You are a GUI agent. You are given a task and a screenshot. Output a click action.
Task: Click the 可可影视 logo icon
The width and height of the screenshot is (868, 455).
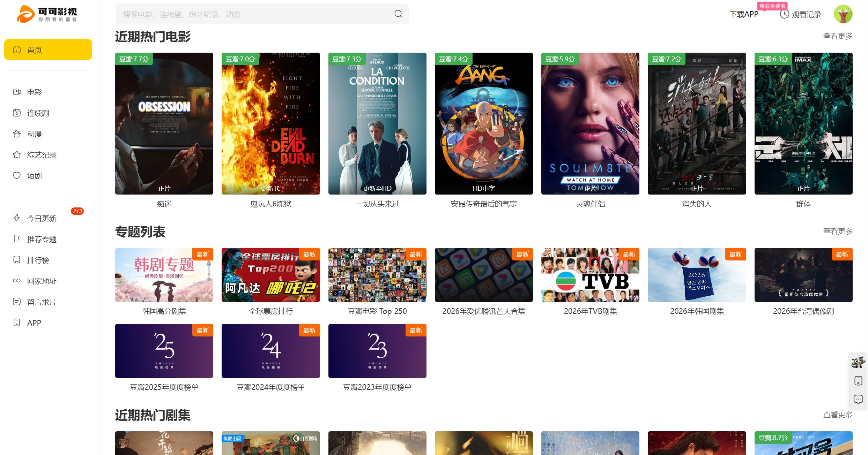(x=25, y=14)
